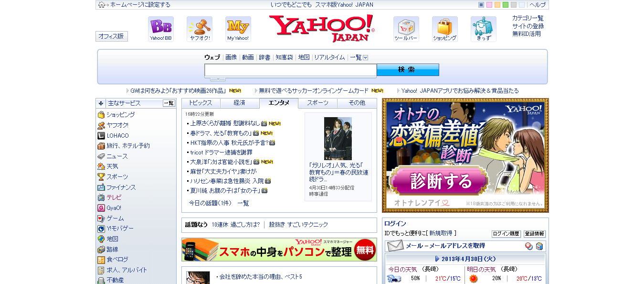Image resolution: width=644 pixels, height=284 pixels.
Task: Select 動画 search category
Action: click(248, 57)
